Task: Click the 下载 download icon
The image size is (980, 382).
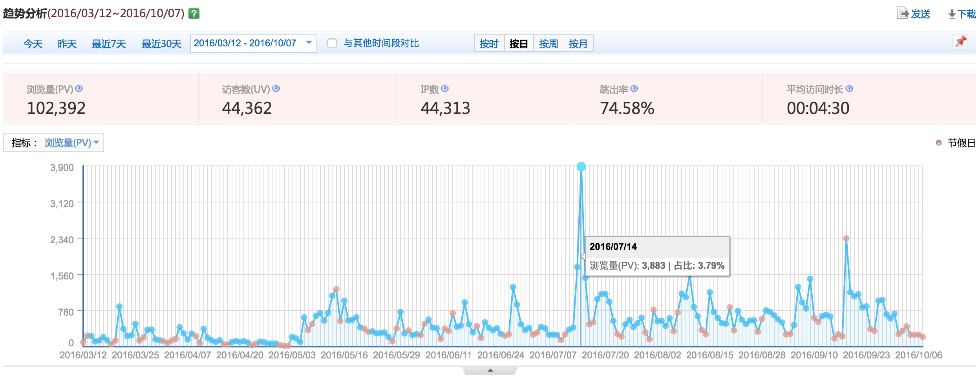Action: [x=952, y=14]
